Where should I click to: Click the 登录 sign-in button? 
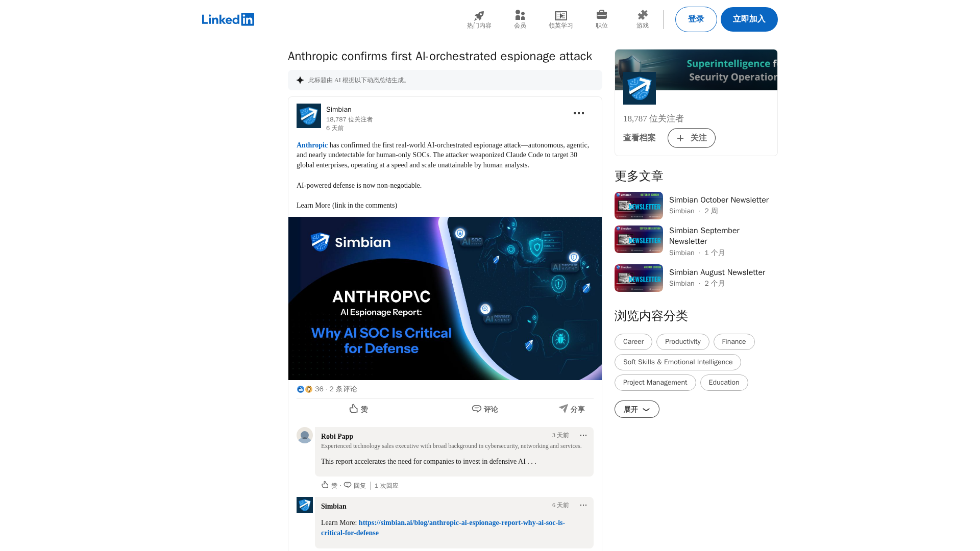[696, 19]
